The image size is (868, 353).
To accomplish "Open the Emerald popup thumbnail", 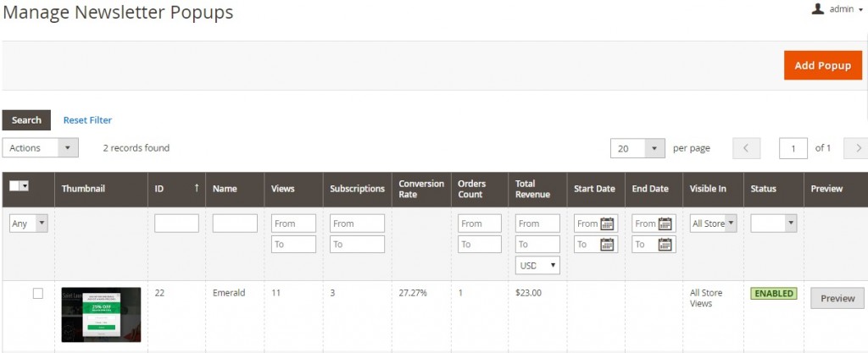I will pyautogui.click(x=101, y=314).
